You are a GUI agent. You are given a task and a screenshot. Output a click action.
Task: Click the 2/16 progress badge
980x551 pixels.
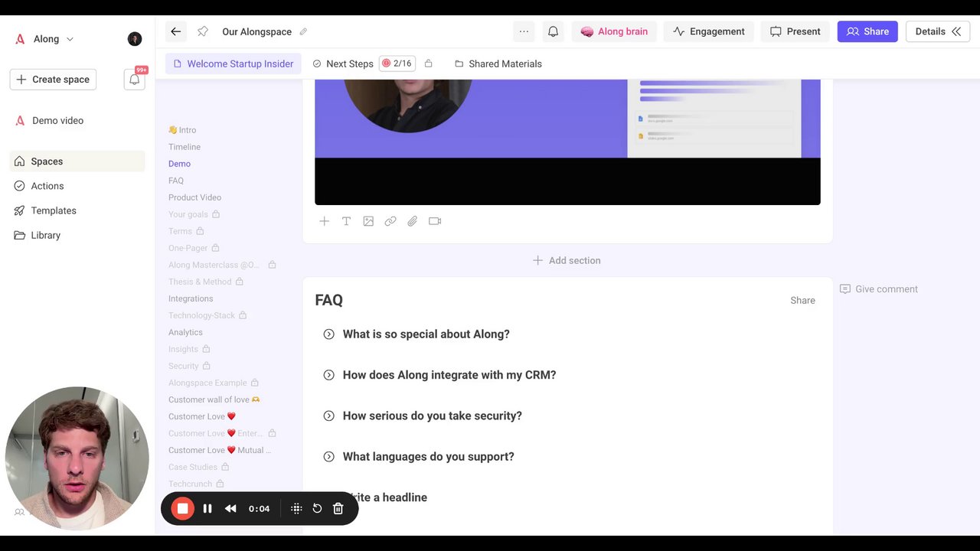tap(397, 64)
